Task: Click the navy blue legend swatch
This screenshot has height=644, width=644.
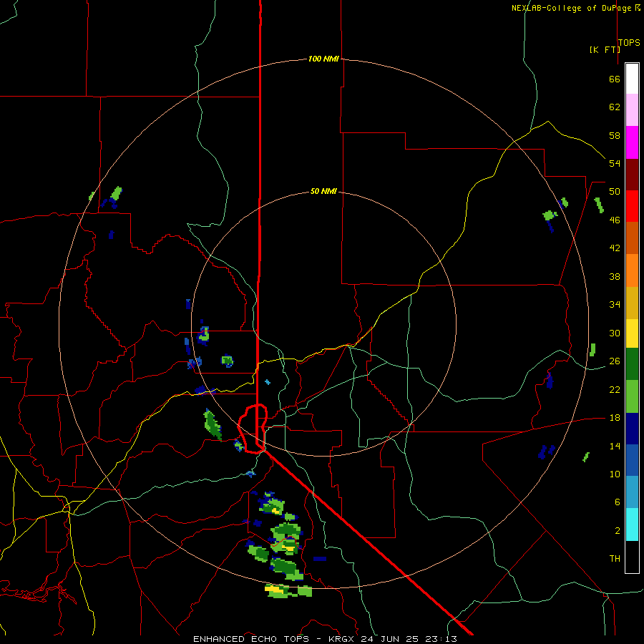Action: click(632, 429)
